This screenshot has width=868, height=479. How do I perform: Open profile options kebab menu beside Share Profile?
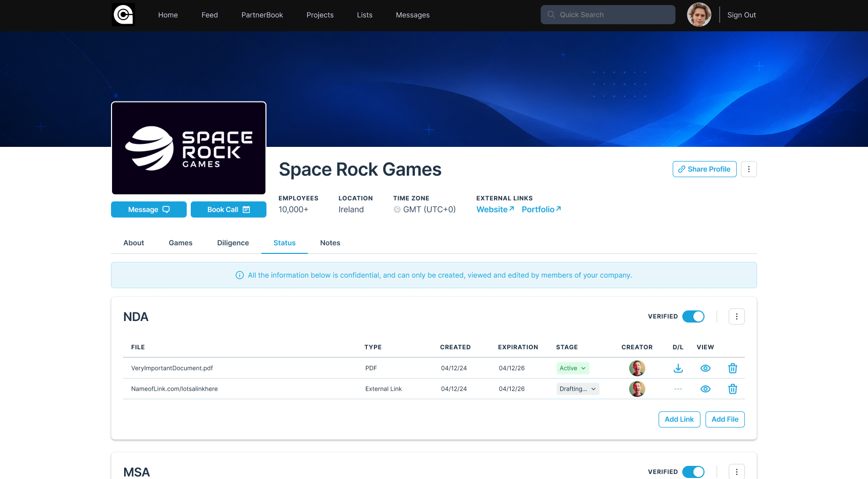pos(749,169)
